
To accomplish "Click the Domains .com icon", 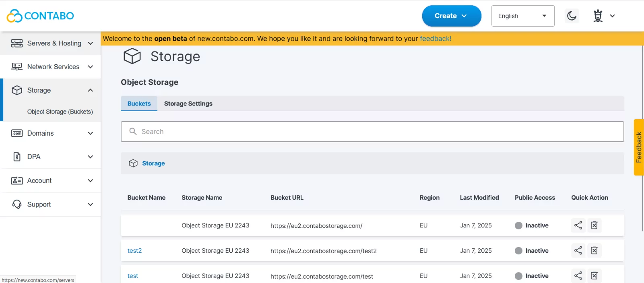I will tap(17, 133).
